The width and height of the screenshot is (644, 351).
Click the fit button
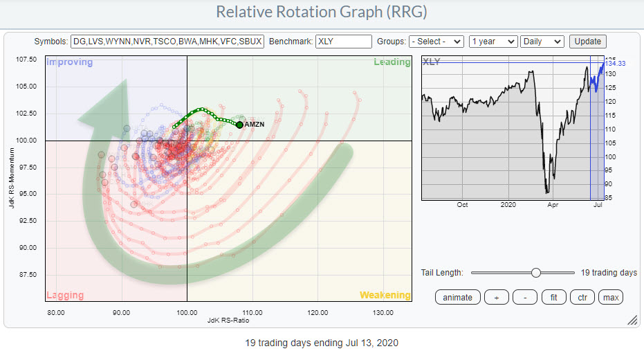(553, 297)
